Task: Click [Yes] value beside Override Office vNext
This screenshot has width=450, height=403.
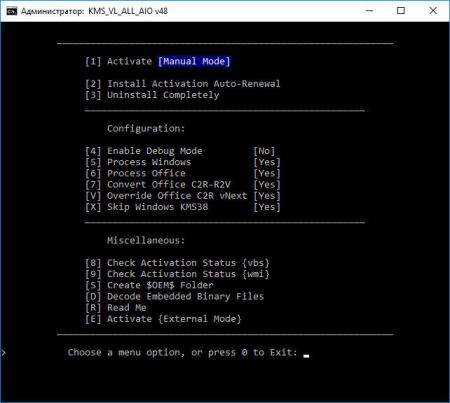Action: (267, 196)
